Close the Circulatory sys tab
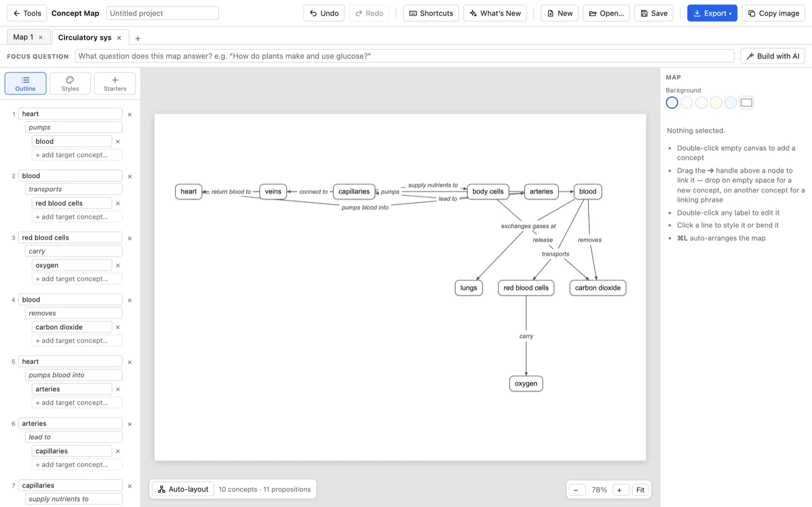Viewport: 812px width, 507px height. (x=119, y=38)
